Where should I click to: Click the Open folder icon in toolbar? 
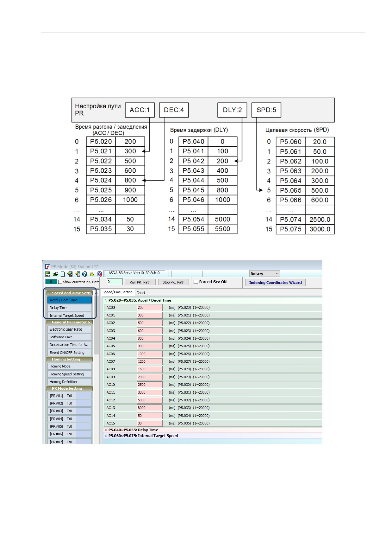(55, 274)
